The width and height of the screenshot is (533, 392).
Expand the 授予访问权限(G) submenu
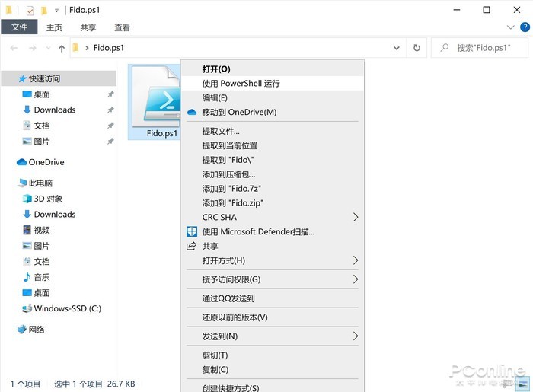356,279
